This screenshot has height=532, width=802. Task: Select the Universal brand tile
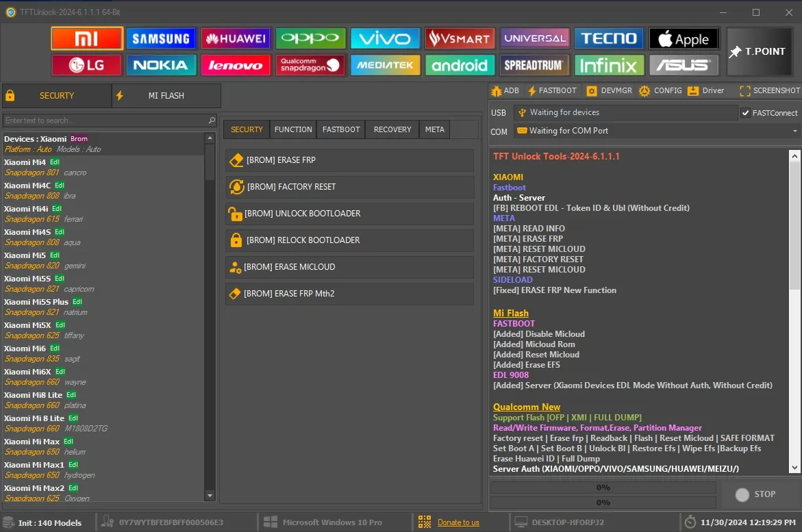coord(534,38)
